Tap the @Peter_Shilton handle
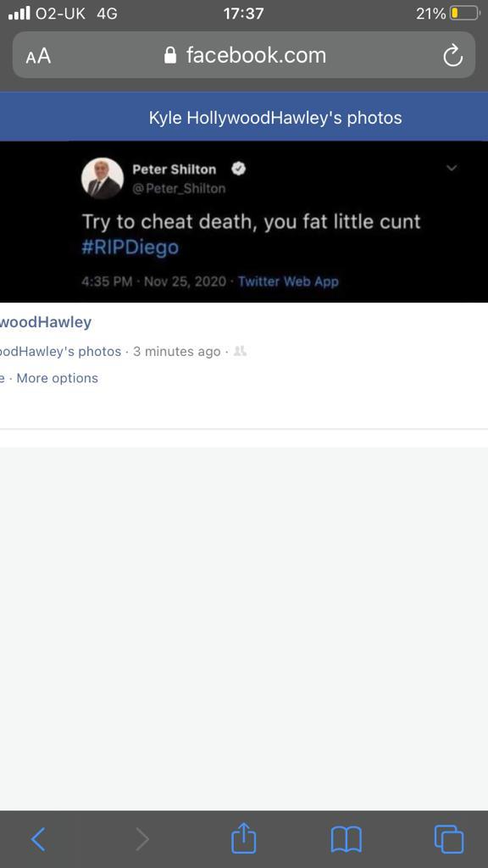This screenshot has width=488, height=868. tap(179, 188)
